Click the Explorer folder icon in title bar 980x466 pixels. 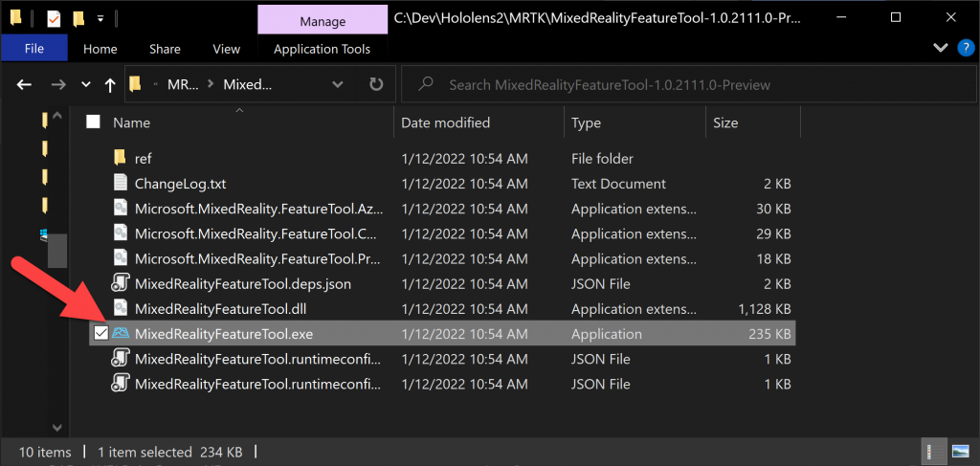[x=15, y=18]
